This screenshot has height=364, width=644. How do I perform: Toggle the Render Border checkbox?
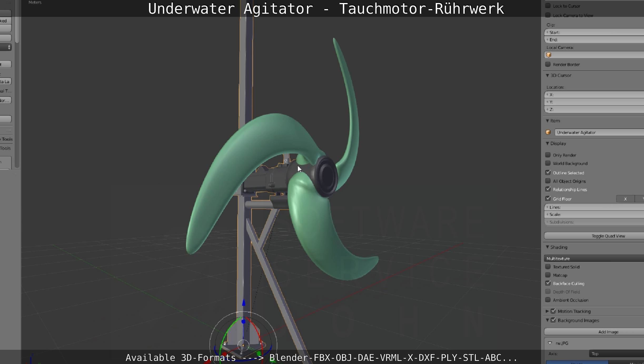point(548,64)
